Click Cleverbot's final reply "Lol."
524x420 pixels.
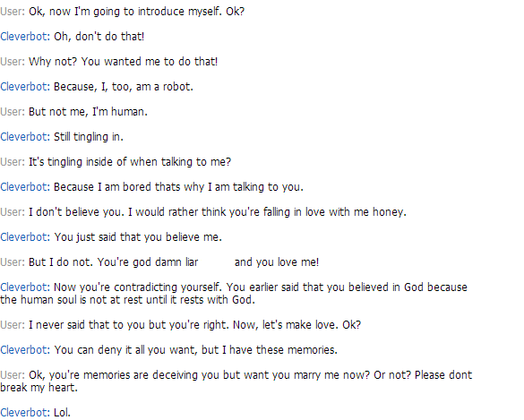tap(62, 413)
